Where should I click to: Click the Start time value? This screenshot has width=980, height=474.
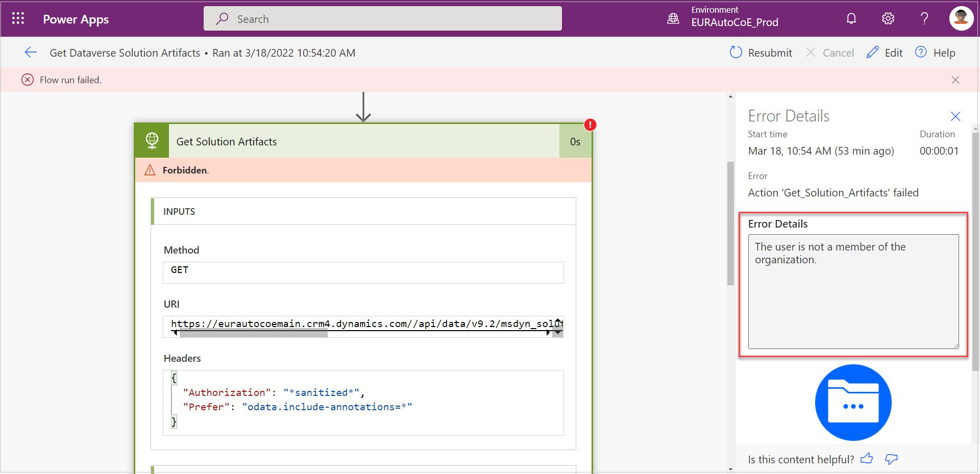click(x=821, y=151)
